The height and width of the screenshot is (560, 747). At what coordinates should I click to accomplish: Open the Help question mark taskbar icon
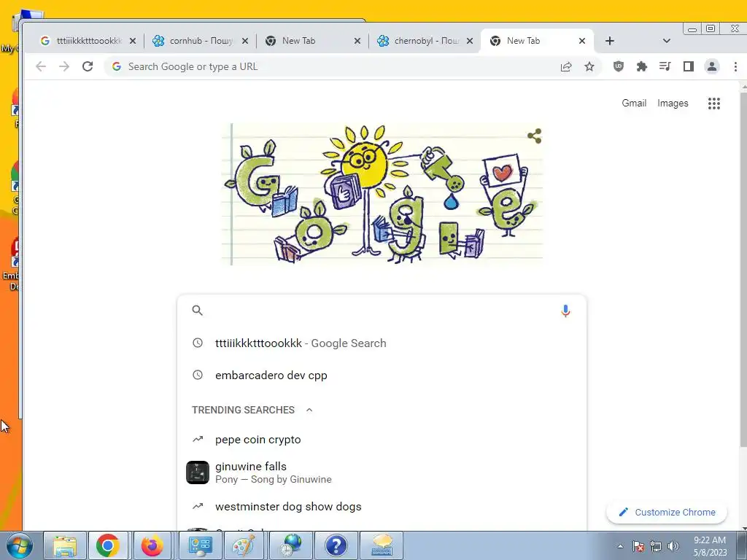(336, 545)
